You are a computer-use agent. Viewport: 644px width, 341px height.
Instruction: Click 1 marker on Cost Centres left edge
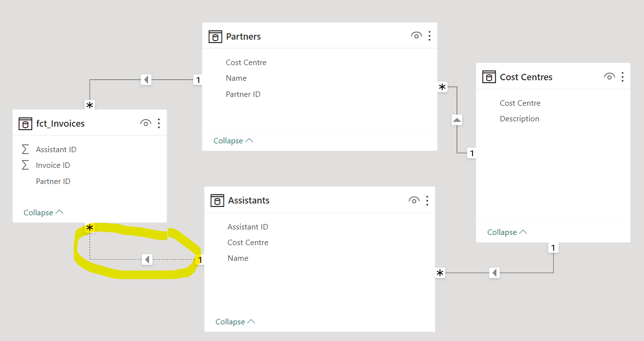click(472, 153)
